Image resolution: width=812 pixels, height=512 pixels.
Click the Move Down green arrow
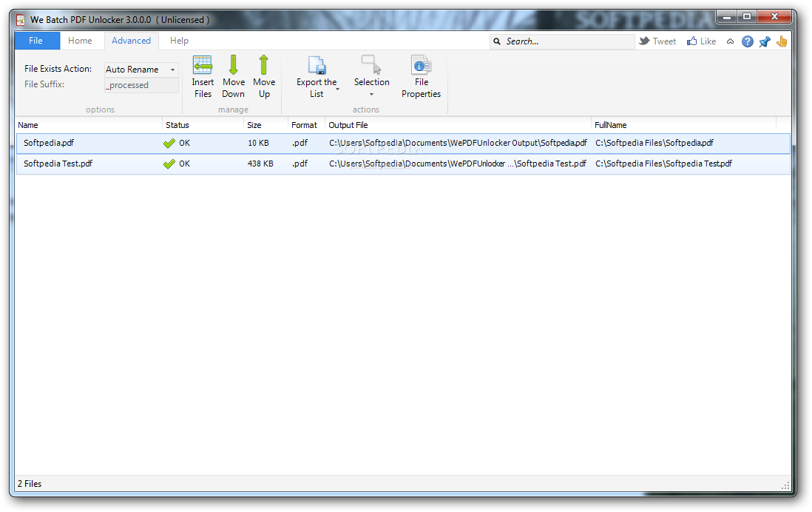tap(233, 65)
